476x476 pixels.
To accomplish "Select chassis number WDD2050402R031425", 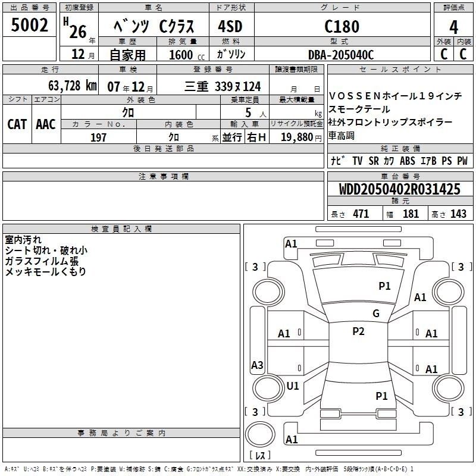I will [x=400, y=189].
